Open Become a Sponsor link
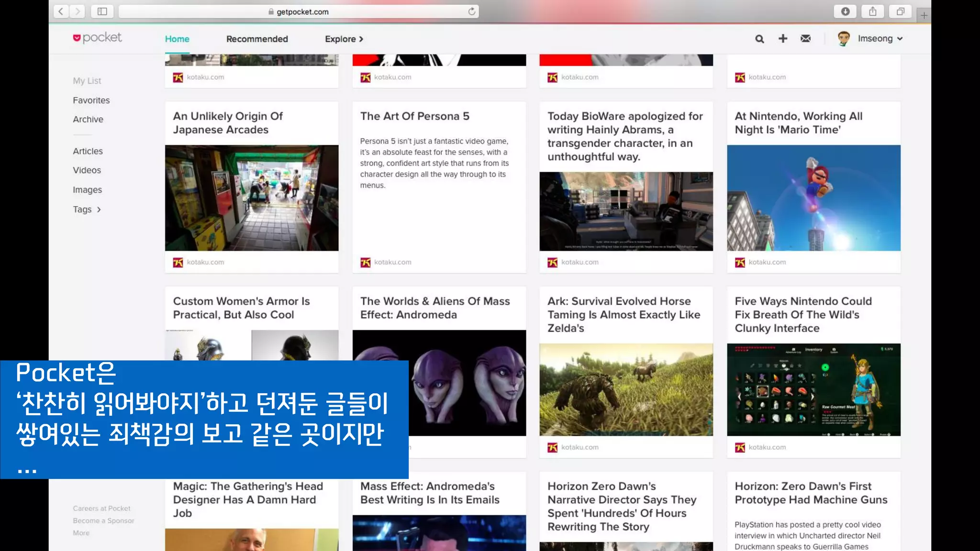The height and width of the screenshot is (551, 980). click(103, 521)
